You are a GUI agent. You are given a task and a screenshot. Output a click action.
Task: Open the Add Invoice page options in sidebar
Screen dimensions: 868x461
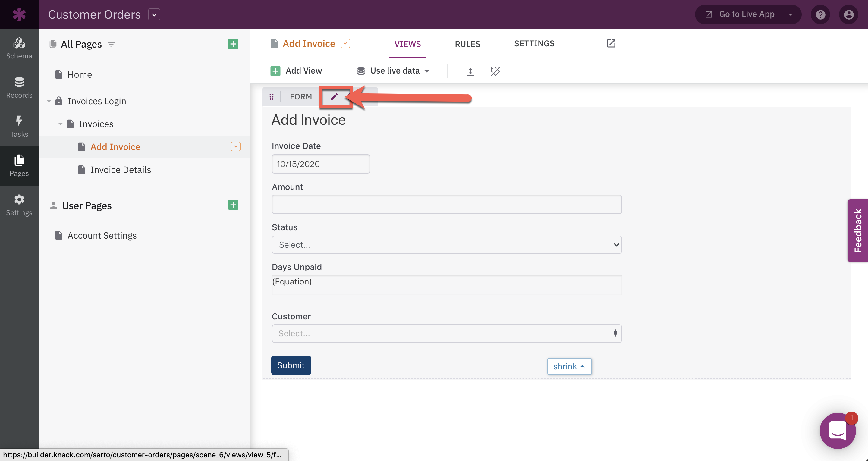pos(235,147)
